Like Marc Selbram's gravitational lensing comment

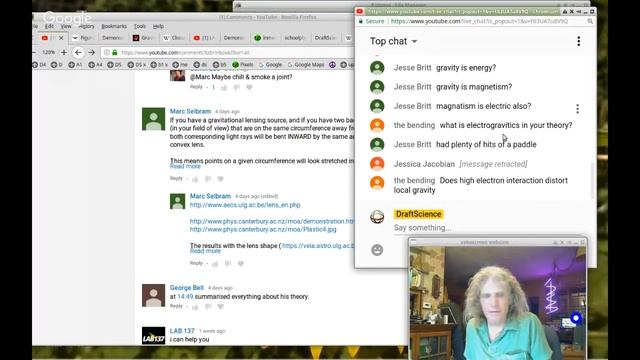coord(195,179)
